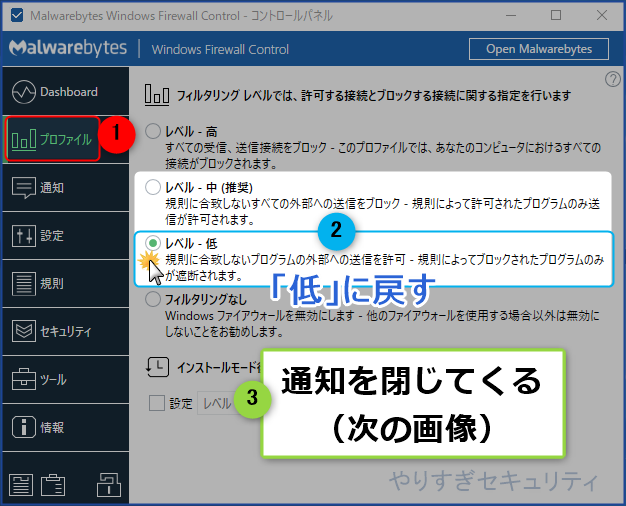Click the Windows ファイアウォールを無効にします description
The image size is (626, 506).
[382, 323]
